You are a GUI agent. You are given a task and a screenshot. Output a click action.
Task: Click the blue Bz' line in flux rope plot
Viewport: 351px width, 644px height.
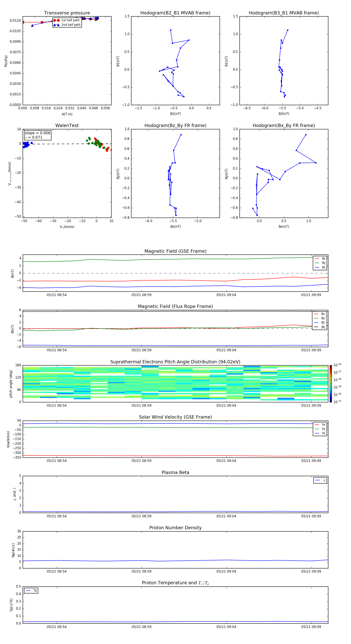175,345
